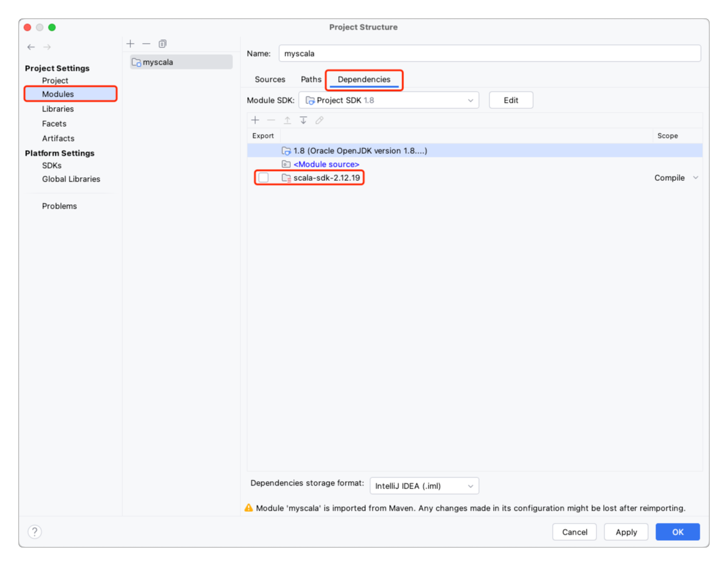
Task: Open Global Libraries settings
Action: (x=71, y=179)
